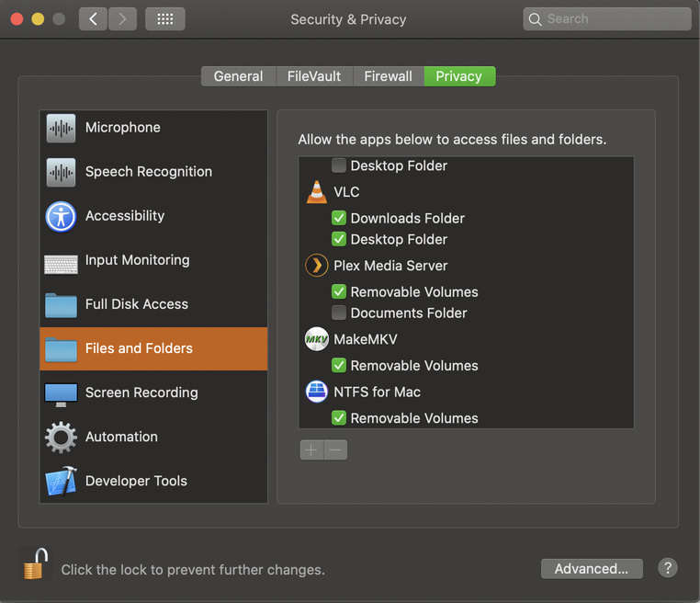The image size is (700, 603).
Task: Click the MakeMKV app name
Action: [x=366, y=339]
